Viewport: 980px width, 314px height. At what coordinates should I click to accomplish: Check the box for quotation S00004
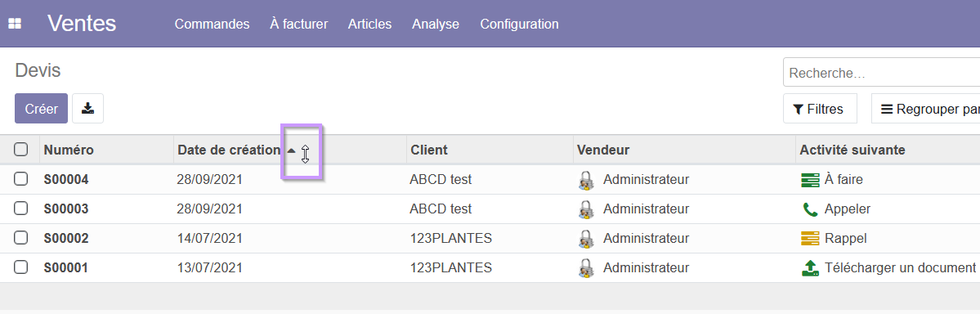point(20,180)
